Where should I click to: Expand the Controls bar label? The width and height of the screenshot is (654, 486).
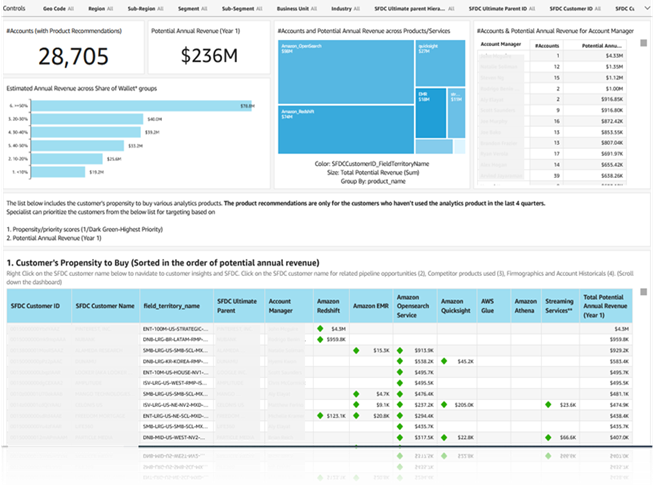pos(17,8)
